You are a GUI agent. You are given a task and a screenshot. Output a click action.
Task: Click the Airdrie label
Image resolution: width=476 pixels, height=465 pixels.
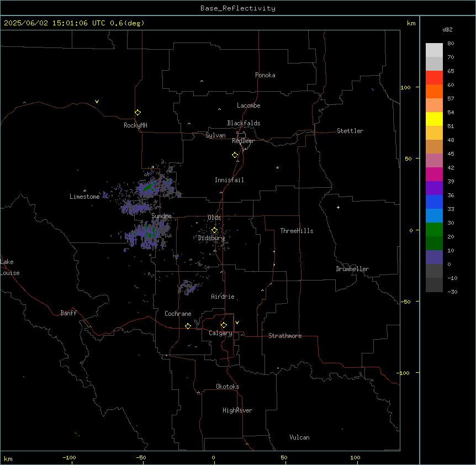(x=223, y=297)
